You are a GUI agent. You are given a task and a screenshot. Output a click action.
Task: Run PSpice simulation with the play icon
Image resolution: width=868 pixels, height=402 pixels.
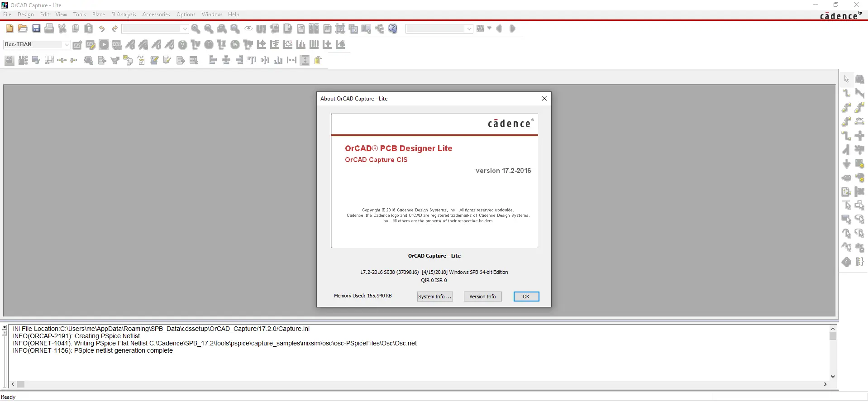tap(104, 44)
